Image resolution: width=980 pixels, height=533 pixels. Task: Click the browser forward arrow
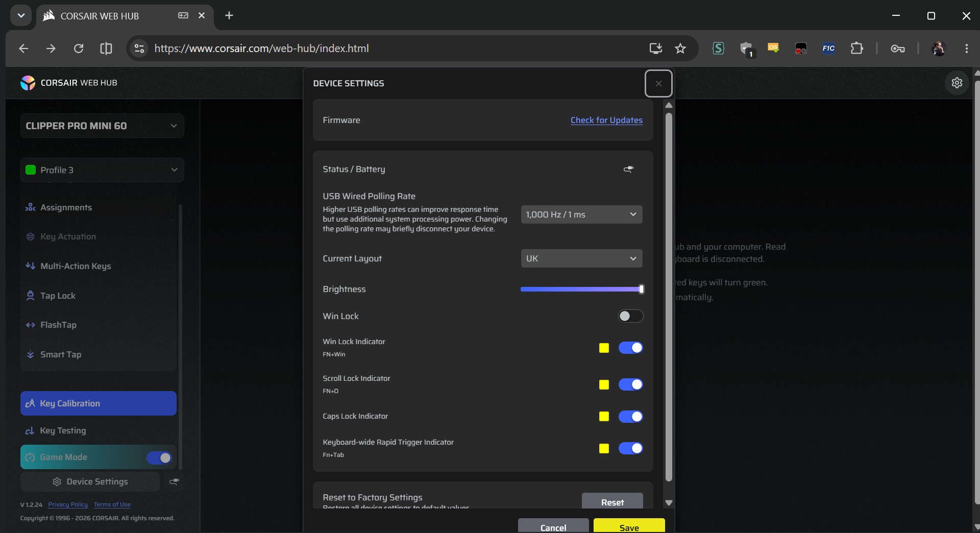coord(51,49)
